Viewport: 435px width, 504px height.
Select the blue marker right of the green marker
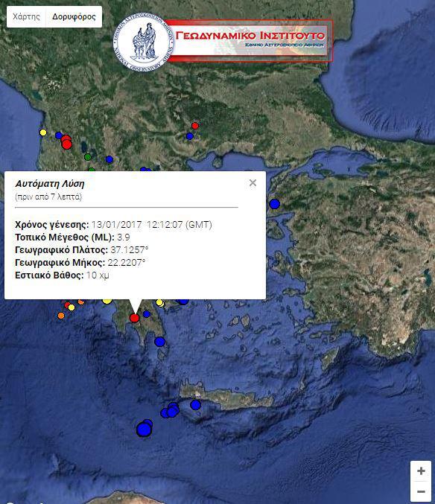pyautogui.click(x=109, y=159)
